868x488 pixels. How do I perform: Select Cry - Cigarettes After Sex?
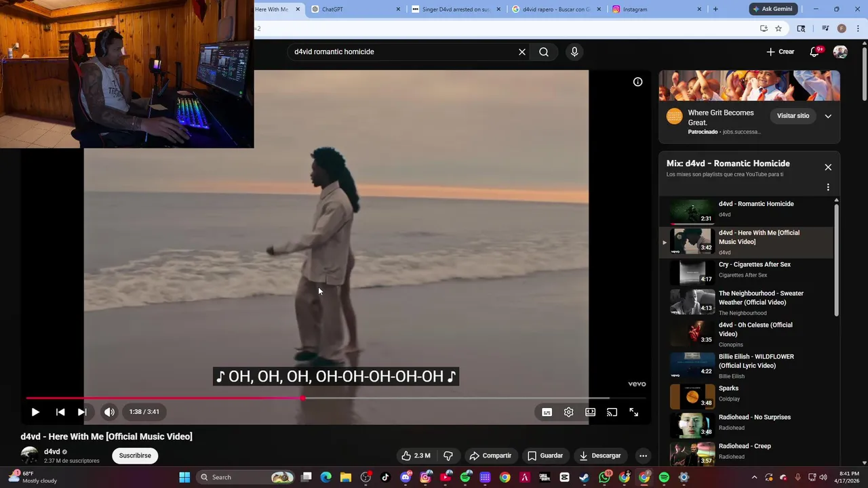(x=746, y=272)
